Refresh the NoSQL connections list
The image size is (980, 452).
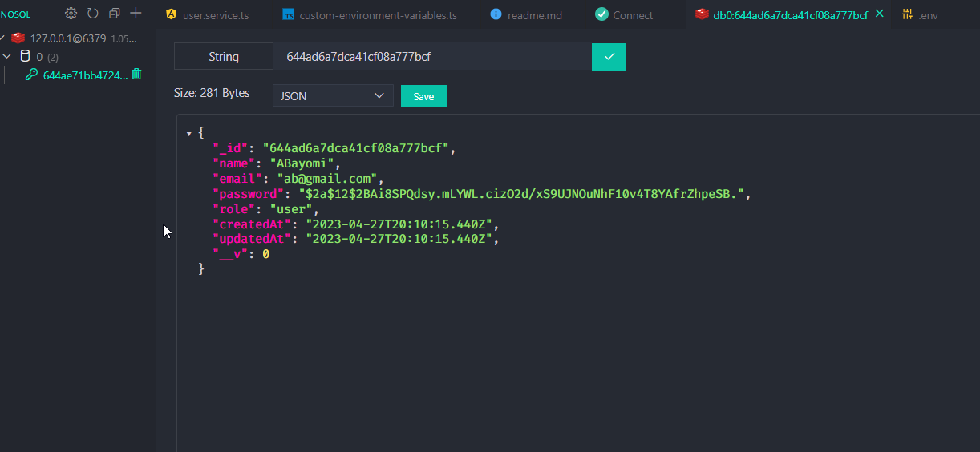click(92, 14)
